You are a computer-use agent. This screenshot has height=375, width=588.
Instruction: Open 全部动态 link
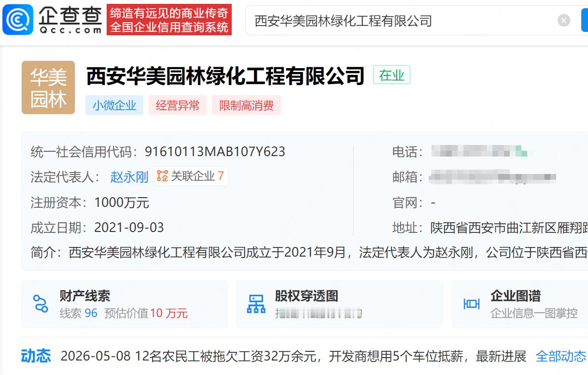[x=561, y=357]
